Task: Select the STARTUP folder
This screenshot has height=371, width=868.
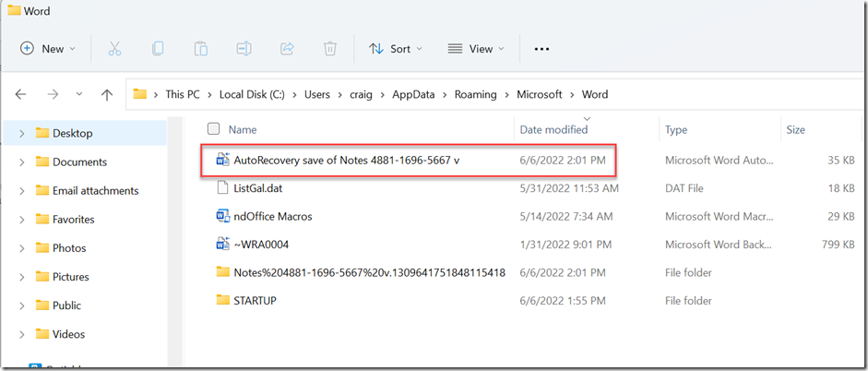Action: [x=256, y=301]
